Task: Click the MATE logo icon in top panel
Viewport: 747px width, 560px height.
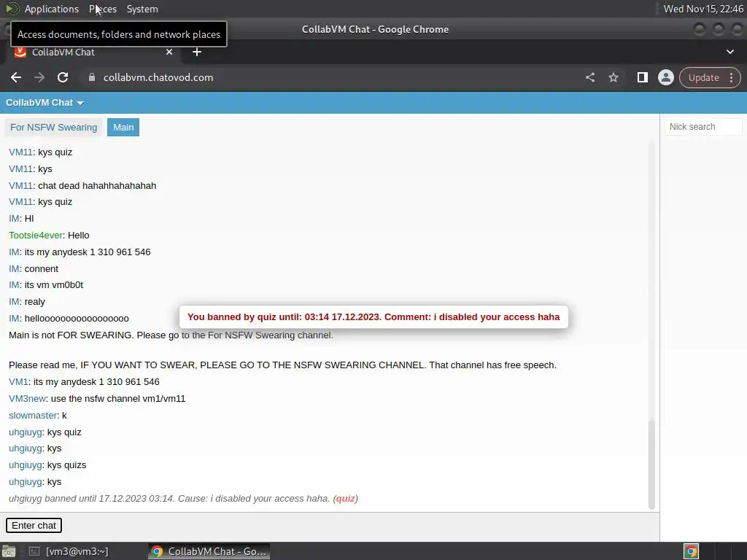Action: click(x=12, y=9)
